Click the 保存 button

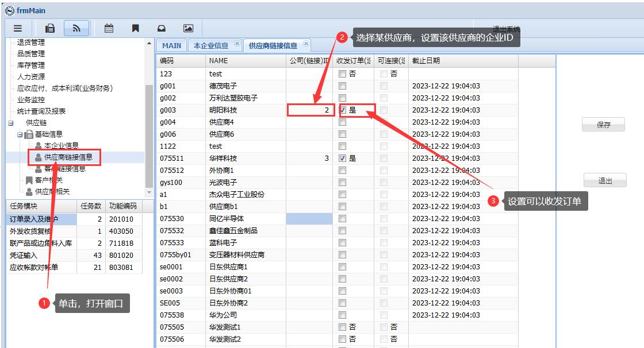click(x=603, y=125)
